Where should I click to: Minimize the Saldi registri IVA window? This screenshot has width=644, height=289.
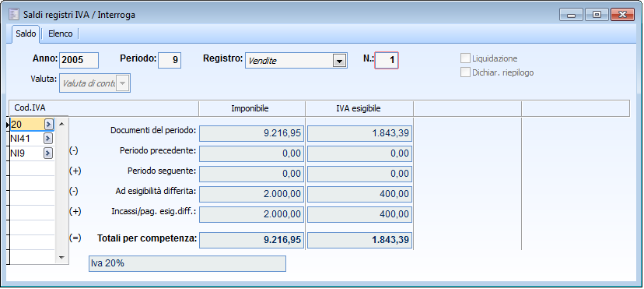[x=572, y=15]
